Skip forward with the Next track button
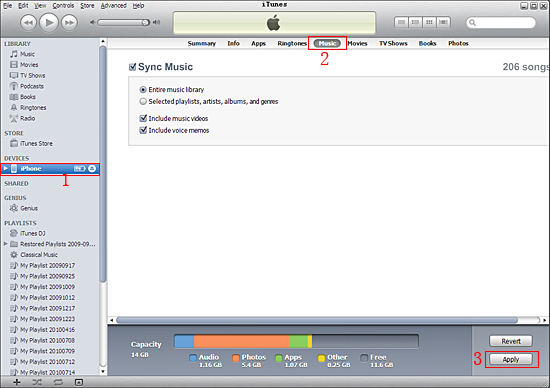 coord(69,23)
